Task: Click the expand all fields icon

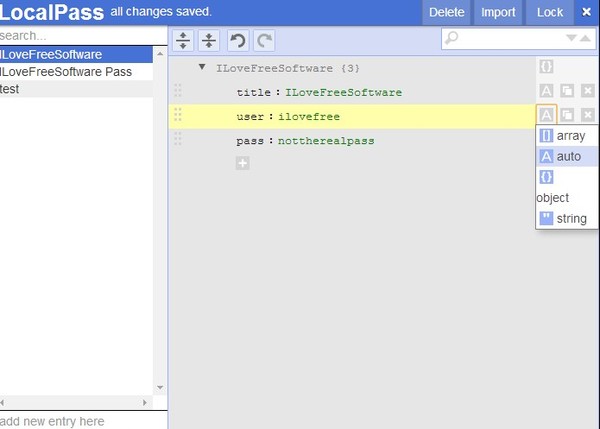Action: point(184,40)
